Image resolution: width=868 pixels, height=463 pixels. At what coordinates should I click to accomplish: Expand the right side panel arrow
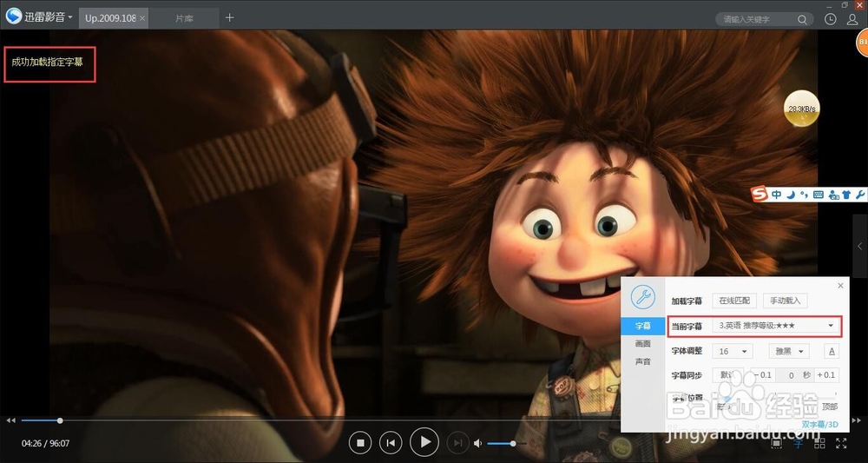(x=859, y=246)
